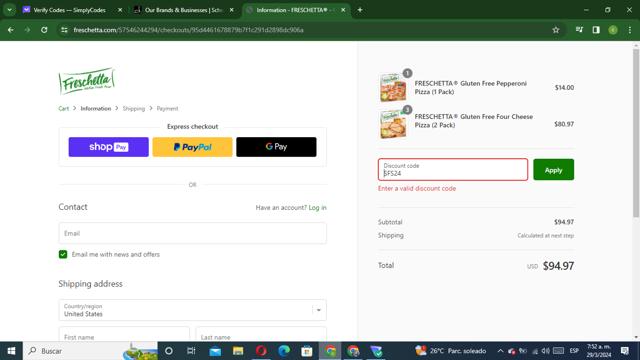Click the Shipping breadcrumb step
The image size is (640, 360).
[134, 109]
